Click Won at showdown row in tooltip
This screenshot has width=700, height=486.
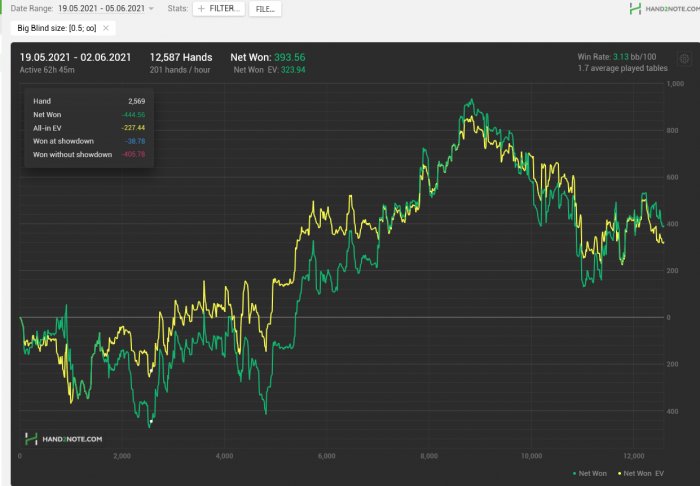click(89, 141)
